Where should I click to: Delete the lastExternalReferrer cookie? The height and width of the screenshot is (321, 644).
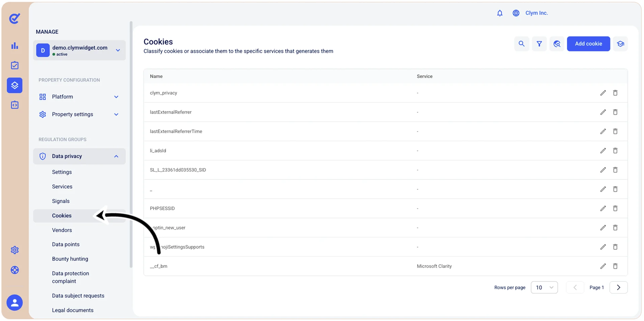pos(615,112)
